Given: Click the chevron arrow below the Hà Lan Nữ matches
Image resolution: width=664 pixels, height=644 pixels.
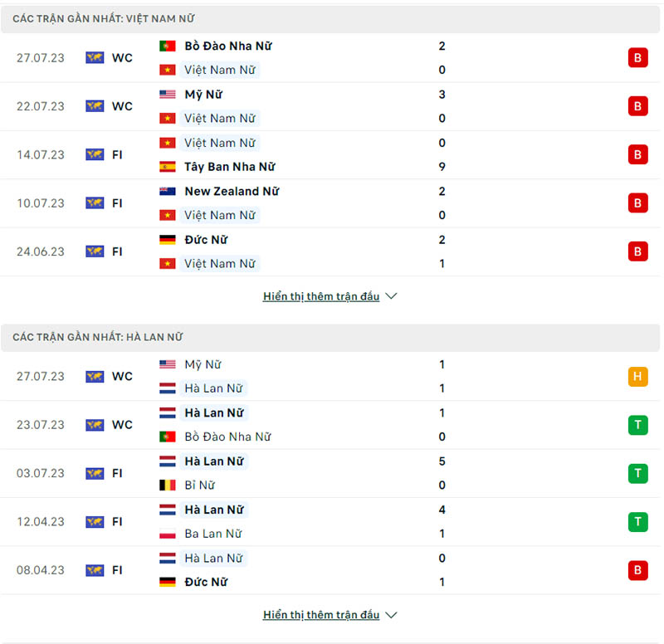Looking at the screenshot, I should (392, 615).
